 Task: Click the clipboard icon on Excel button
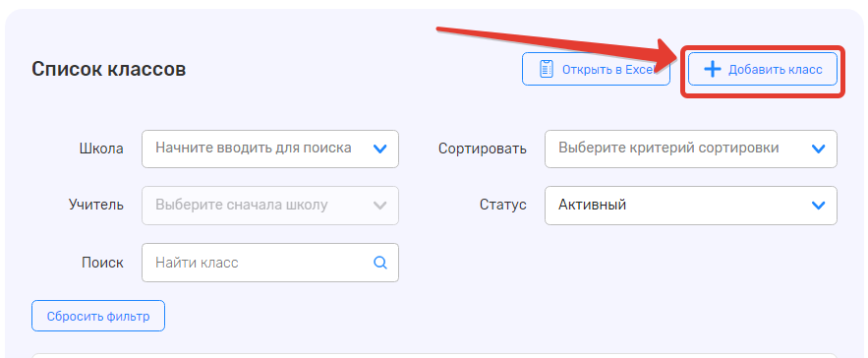(x=547, y=69)
